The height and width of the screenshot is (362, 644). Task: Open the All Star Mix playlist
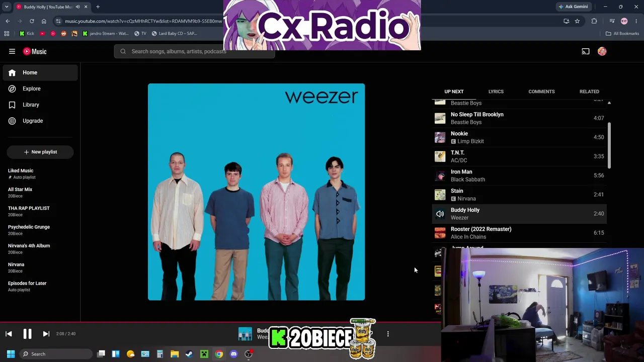[40, 193]
